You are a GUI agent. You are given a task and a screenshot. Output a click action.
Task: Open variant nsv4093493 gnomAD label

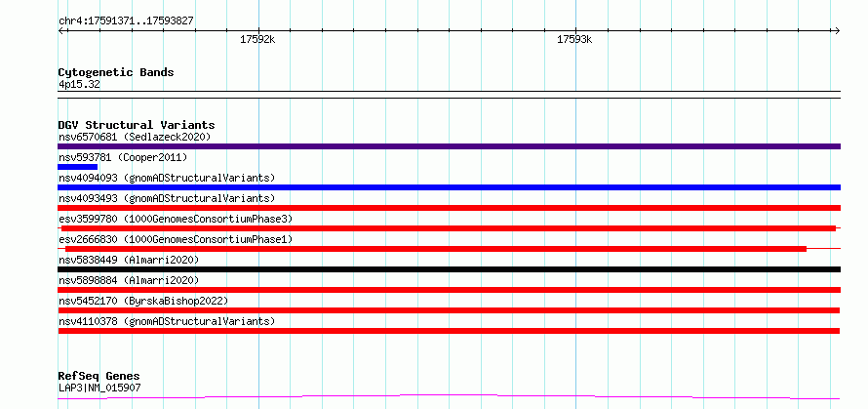click(167, 198)
